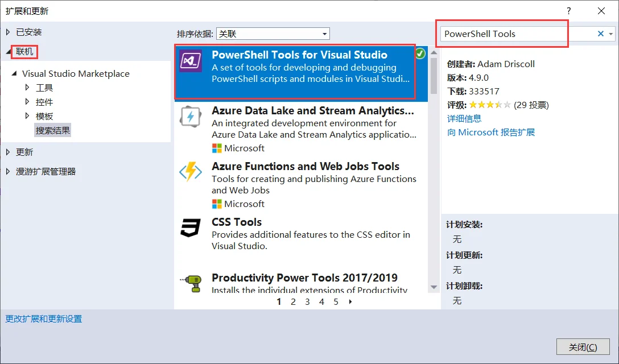The image size is (619, 364).
Task: Select 搜索结果 in the tree
Action: click(x=53, y=130)
